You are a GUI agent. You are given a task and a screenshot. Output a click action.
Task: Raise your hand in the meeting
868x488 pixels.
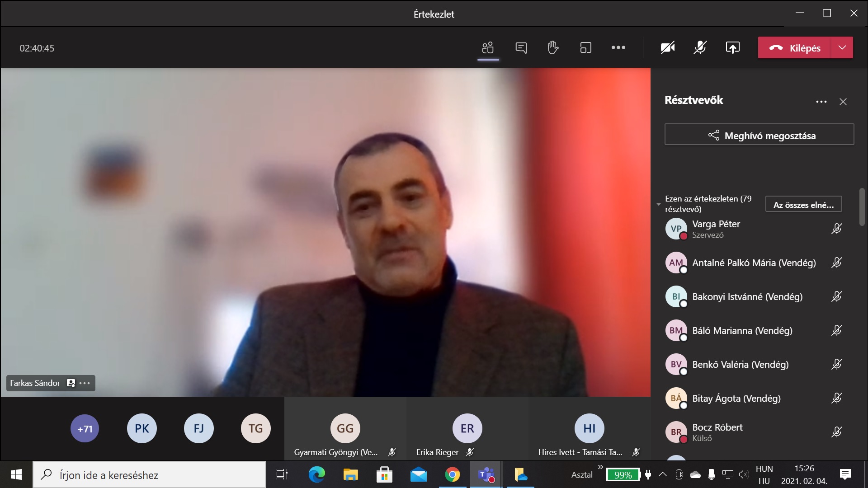tap(553, 48)
